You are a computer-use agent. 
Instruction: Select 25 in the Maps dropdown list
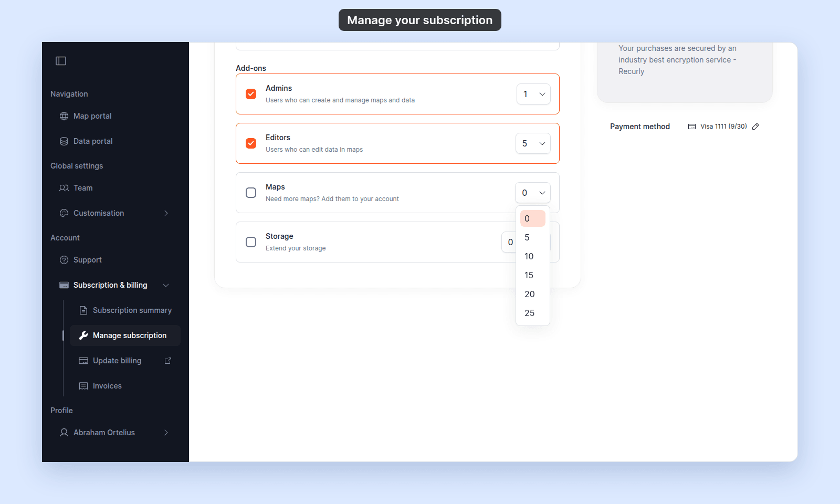tap(533, 313)
